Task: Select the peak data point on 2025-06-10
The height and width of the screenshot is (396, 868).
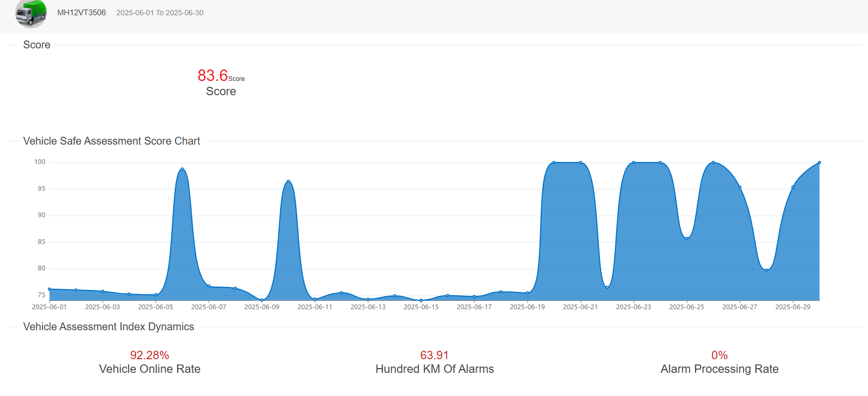Action: [288, 181]
